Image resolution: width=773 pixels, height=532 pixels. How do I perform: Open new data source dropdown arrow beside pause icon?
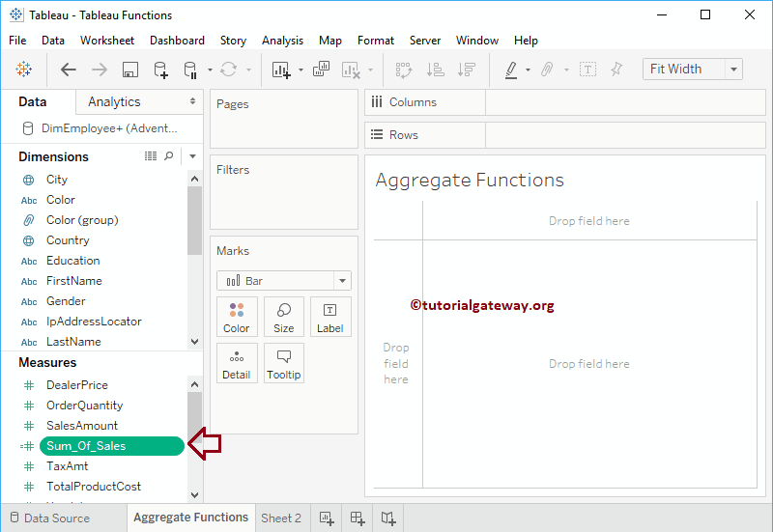pos(210,70)
